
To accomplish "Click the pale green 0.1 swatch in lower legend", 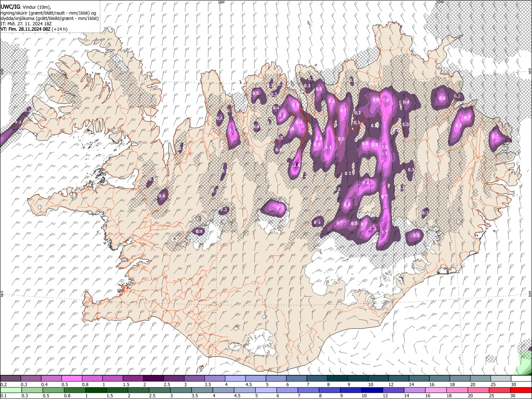I will [11, 390].
